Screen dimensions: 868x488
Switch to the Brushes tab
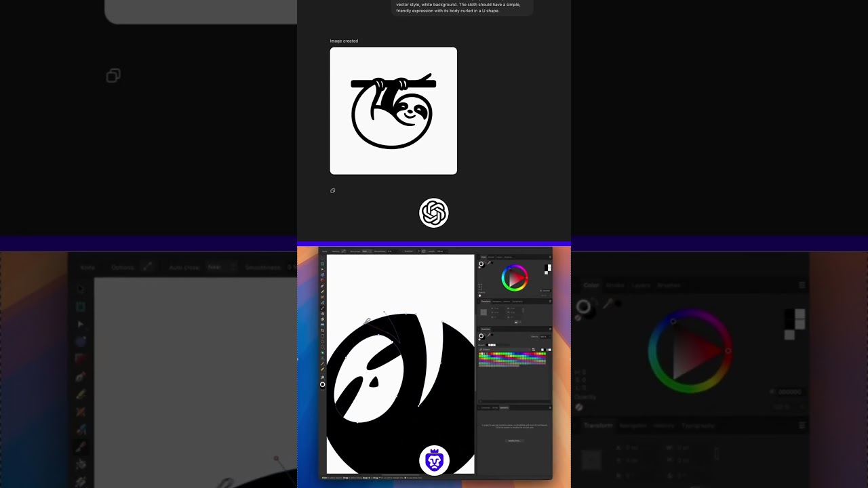click(508, 257)
